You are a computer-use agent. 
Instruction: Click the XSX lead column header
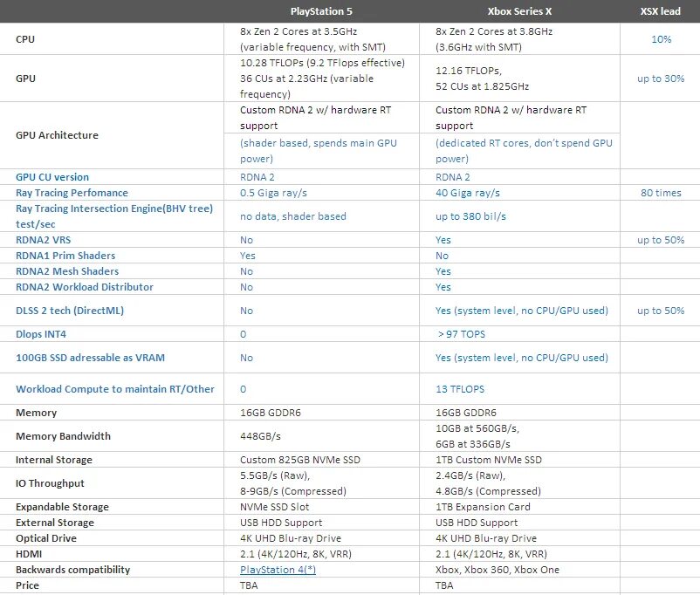point(661,11)
